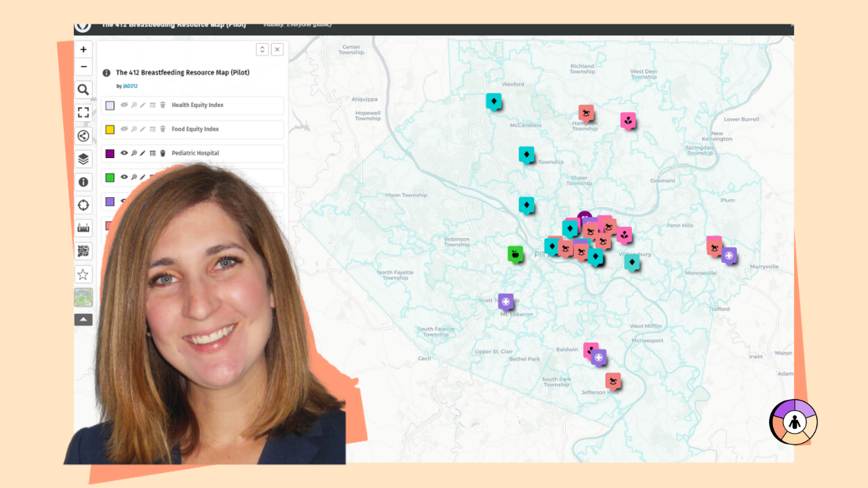Select the measure distances ruler tool
Image resolution: width=868 pixels, height=488 pixels.
pos(83,228)
